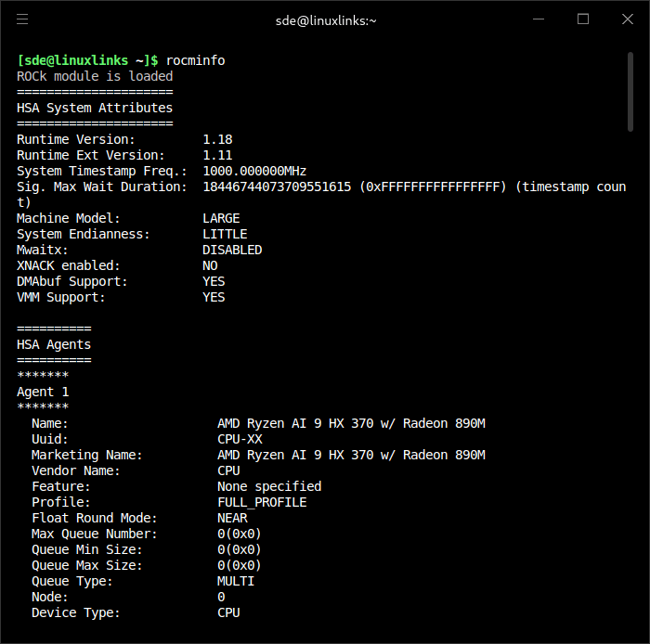
Task: Select Mwaitx value DISABLED
Action: click(232, 250)
